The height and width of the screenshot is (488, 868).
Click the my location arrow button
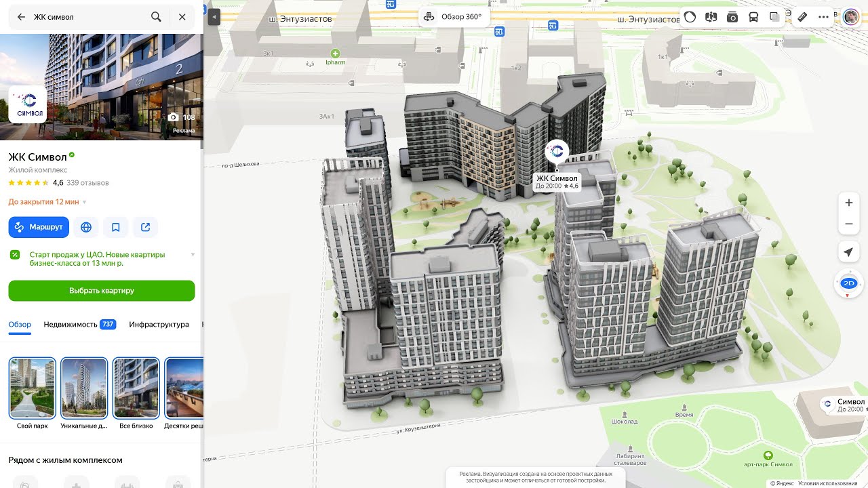(848, 252)
